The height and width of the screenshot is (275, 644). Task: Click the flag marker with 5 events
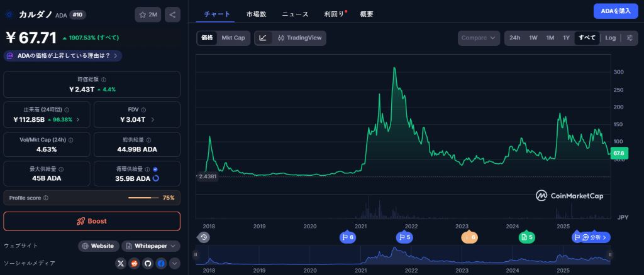click(404, 237)
